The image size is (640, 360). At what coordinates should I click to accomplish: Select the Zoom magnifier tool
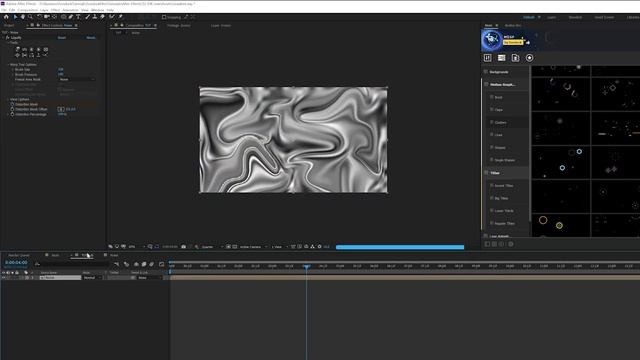click(30, 17)
